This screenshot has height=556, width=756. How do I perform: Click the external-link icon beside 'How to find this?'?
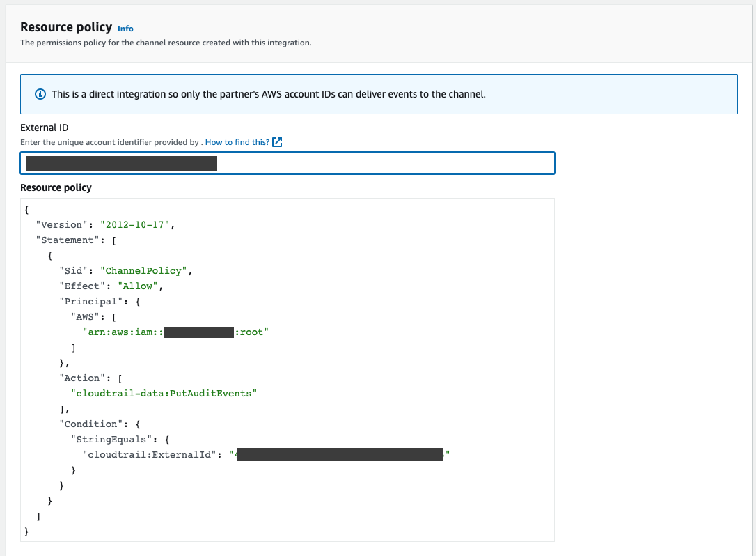276,141
